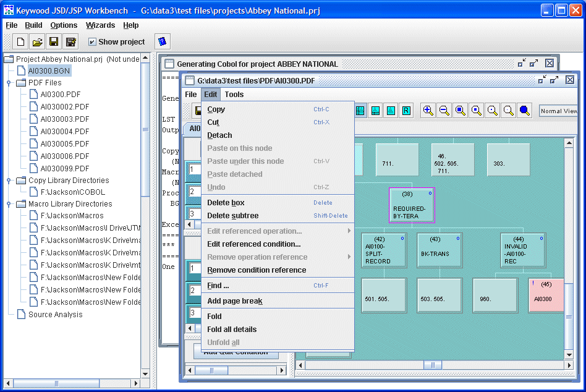Viewport: 586px width, 392px height.
Task: Click the teal screen-style toolbar icon
Action: pos(375,110)
